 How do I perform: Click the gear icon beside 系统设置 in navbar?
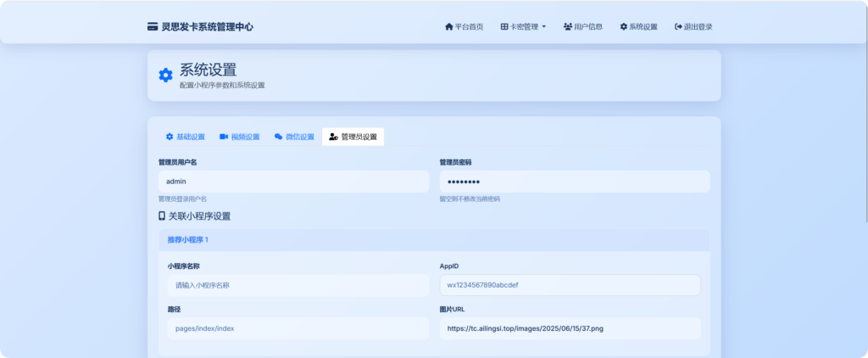624,26
